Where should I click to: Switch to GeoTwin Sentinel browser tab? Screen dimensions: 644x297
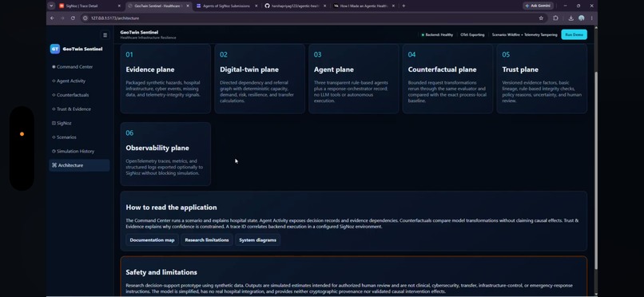click(x=158, y=6)
